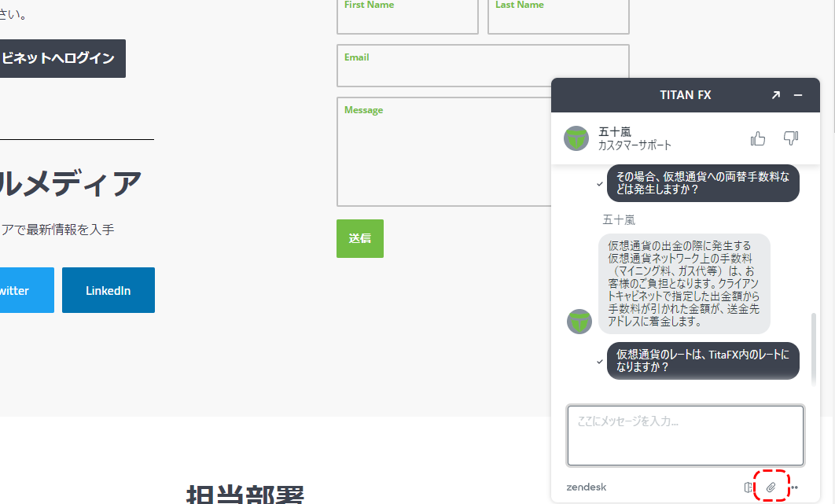Open the Twitter social link
This screenshot has width=835, height=504.
click(27, 290)
